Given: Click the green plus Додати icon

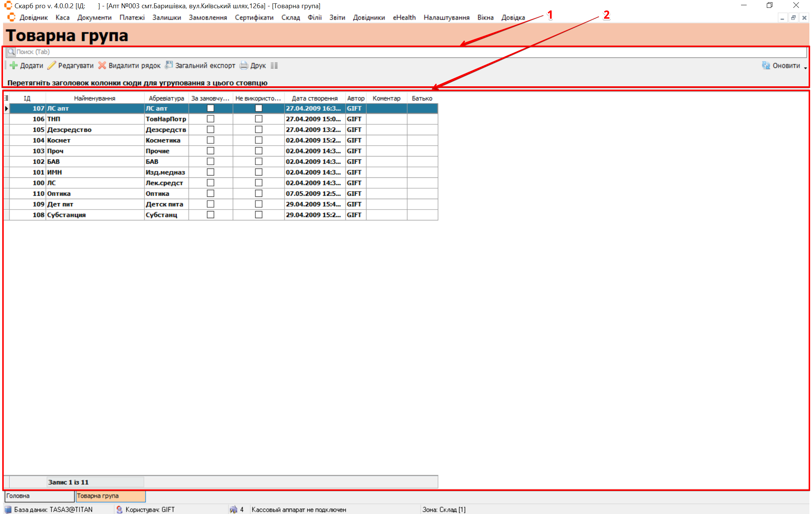Looking at the screenshot, I should coord(14,65).
